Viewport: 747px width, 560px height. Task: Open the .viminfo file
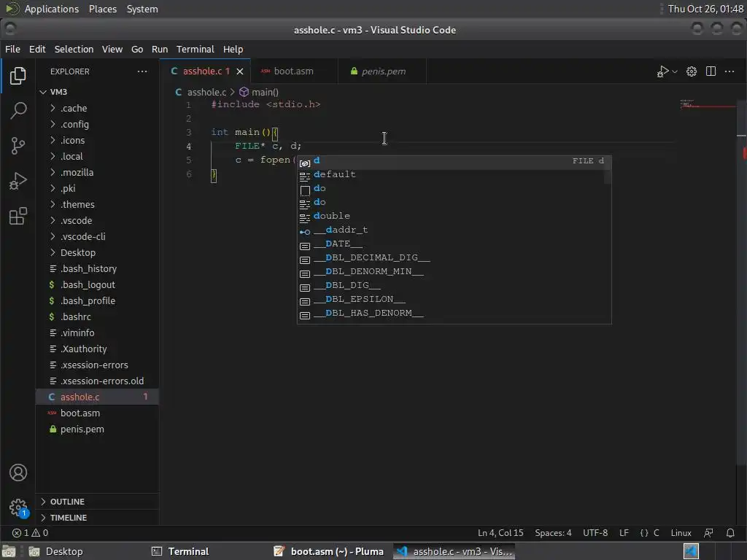point(97,332)
